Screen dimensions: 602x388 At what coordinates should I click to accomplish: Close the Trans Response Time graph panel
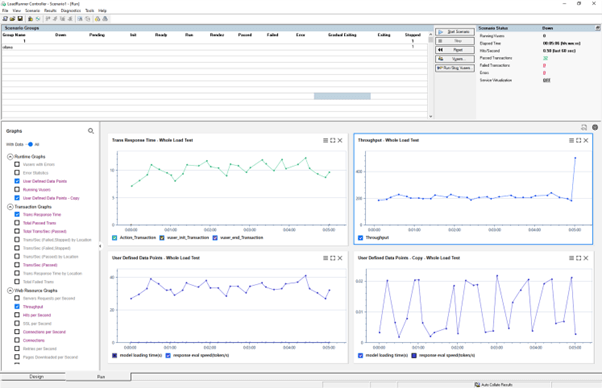click(x=340, y=140)
